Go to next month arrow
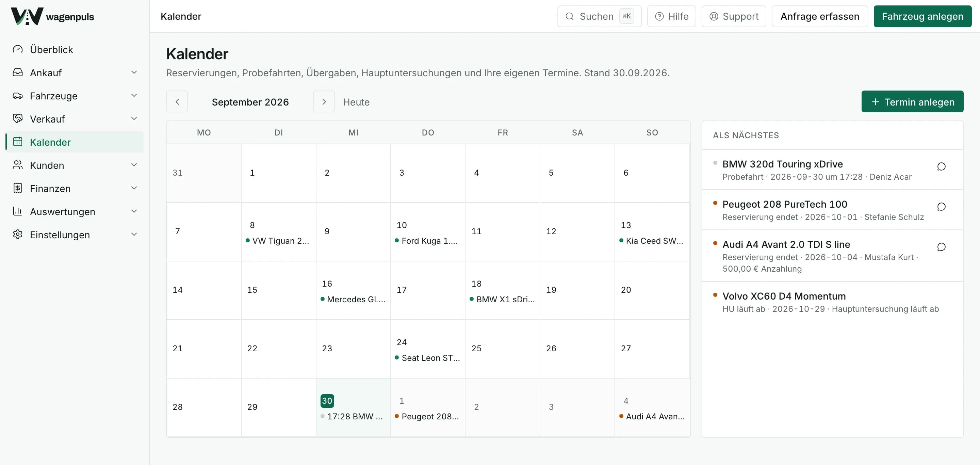Viewport: 980px width, 465px height. pos(324,101)
